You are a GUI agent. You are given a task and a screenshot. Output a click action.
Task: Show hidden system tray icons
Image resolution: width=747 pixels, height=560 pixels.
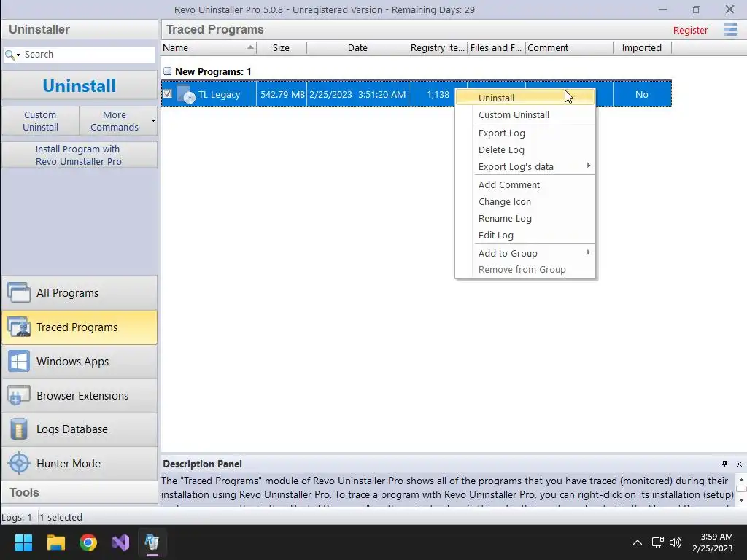click(x=638, y=542)
